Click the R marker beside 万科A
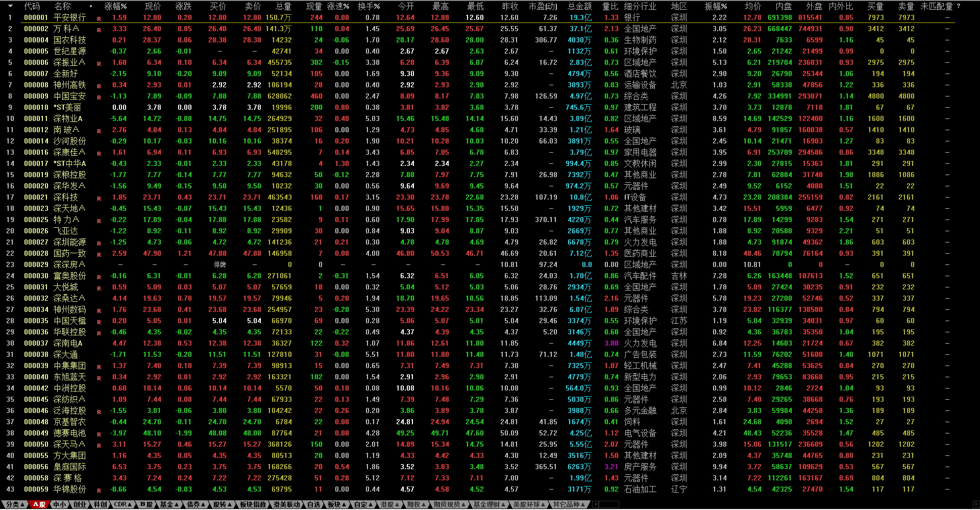The height and width of the screenshot is (510, 980). point(99,30)
